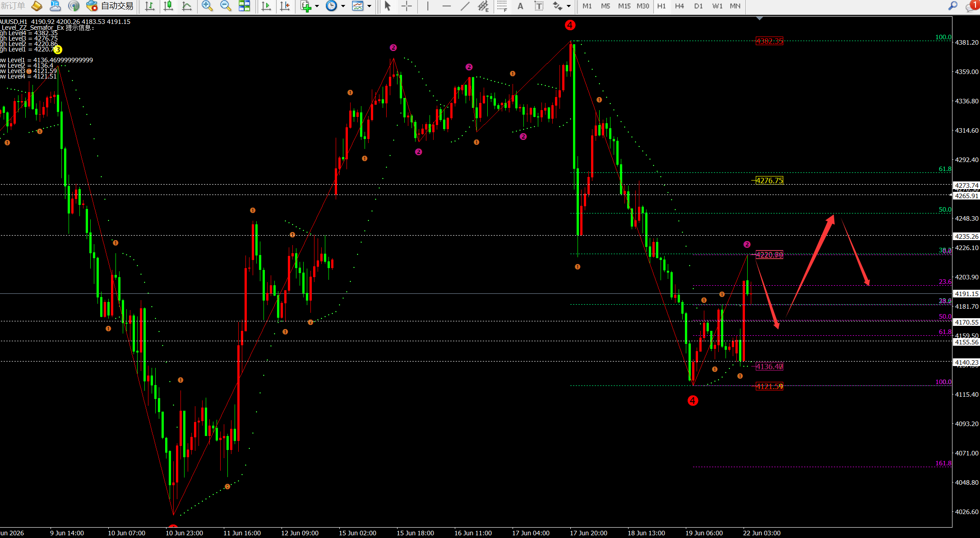Switch chart to bar chart mode

click(x=149, y=6)
